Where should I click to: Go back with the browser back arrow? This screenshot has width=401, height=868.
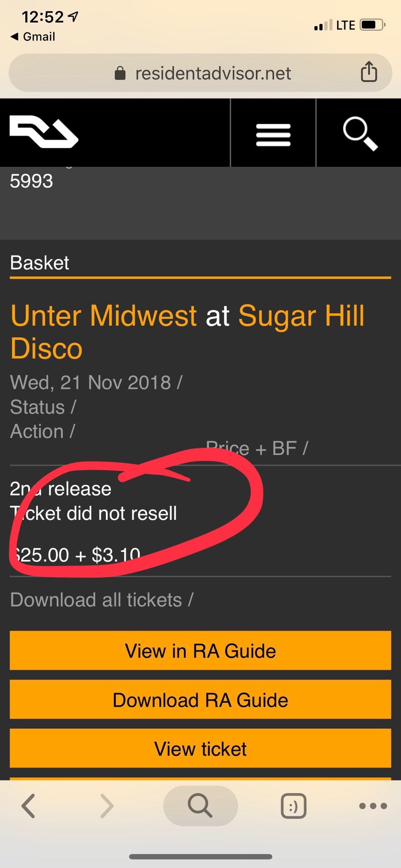tap(28, 806)
